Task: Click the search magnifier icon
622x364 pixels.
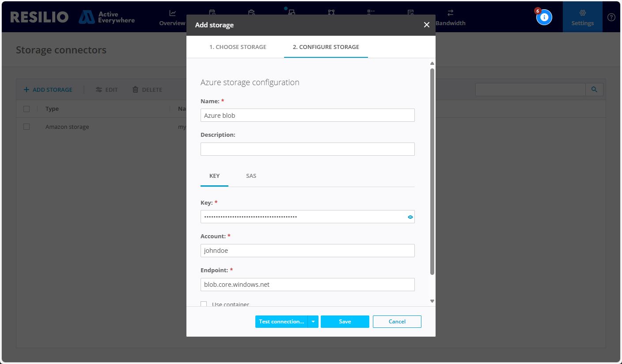Action: coord(594,89)
